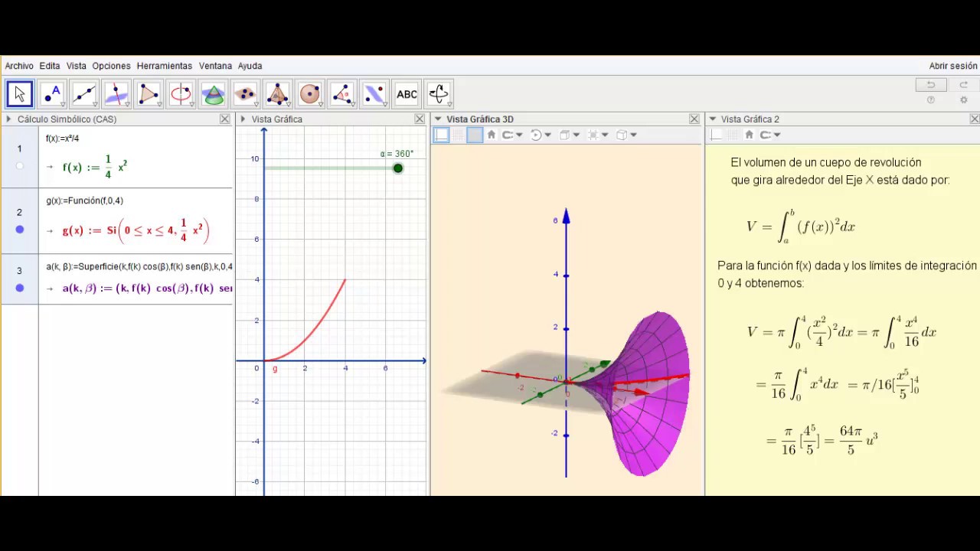Collapse the Vista Gráfica 3D style bar
Screen dimensions: 980x551
point(439,119)
